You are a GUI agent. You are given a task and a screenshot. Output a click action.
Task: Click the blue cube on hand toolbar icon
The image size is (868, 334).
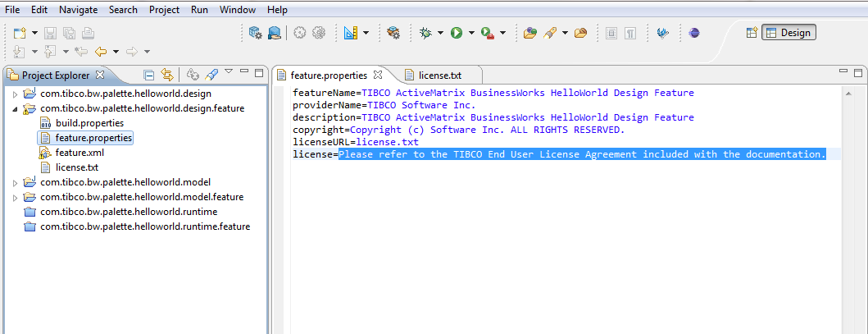click(275, 33)
